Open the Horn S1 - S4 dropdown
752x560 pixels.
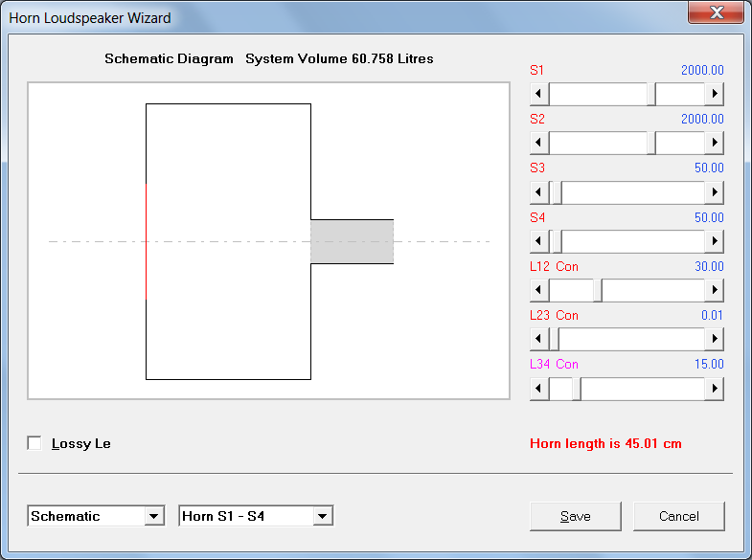[322, 516]
